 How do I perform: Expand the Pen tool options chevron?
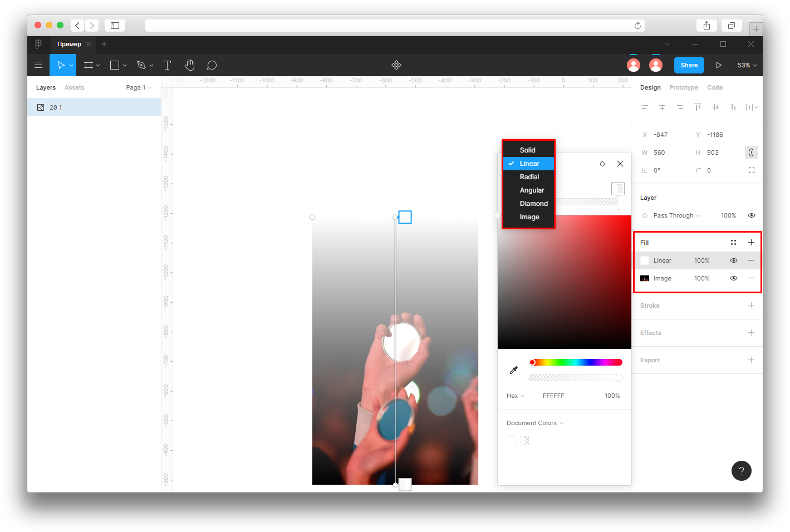pyautogui.click(x=151, y=66)
